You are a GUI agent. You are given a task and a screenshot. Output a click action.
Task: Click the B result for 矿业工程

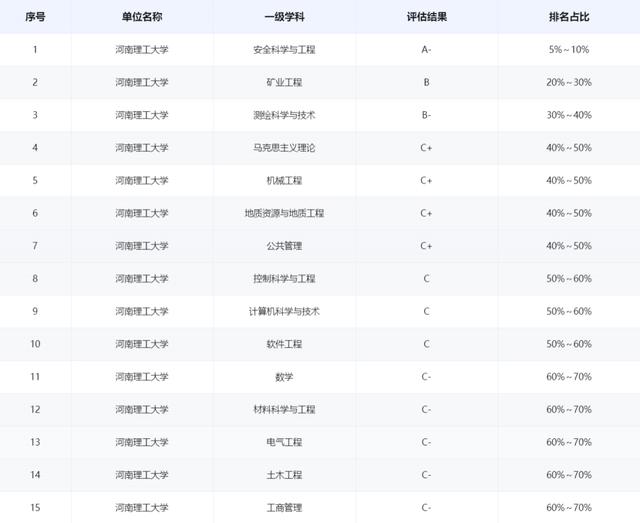click(x=426, y=82)
